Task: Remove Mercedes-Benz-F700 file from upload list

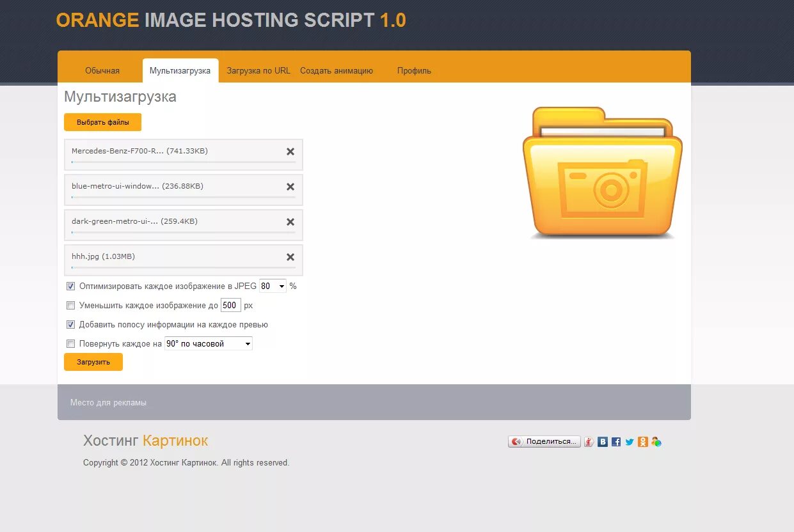Action: tap(290, 152)
